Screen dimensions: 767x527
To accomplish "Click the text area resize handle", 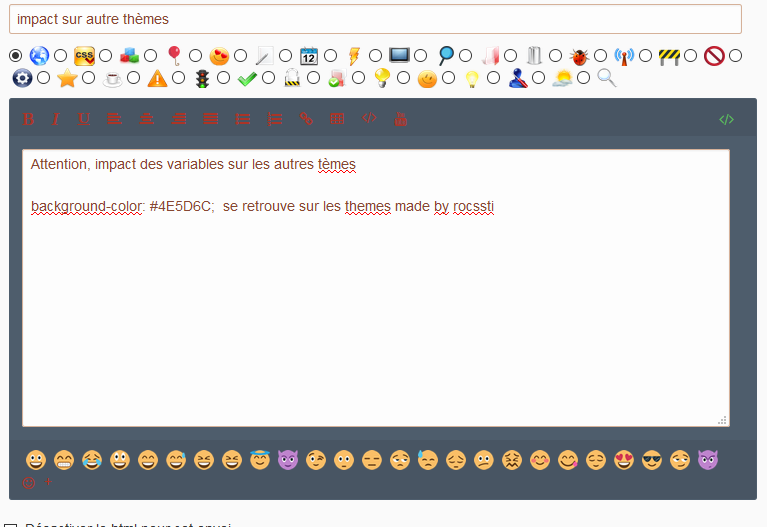I will tap(722, 420).
